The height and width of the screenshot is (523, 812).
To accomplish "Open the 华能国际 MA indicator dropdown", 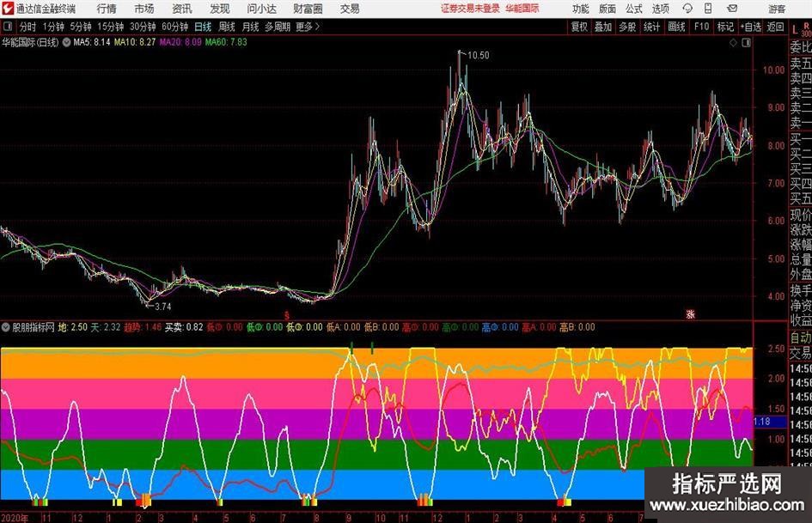I will tap(67, 42).
